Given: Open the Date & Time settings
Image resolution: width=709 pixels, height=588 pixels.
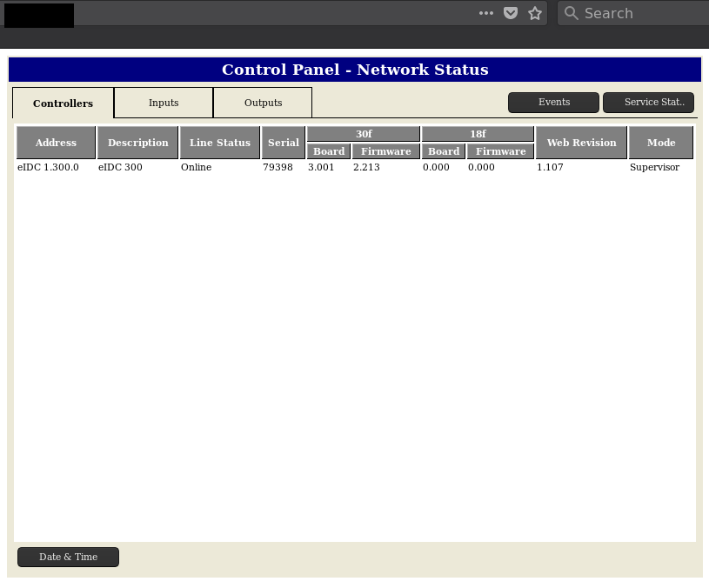Looking at the screenshot, I should [68, 557].
